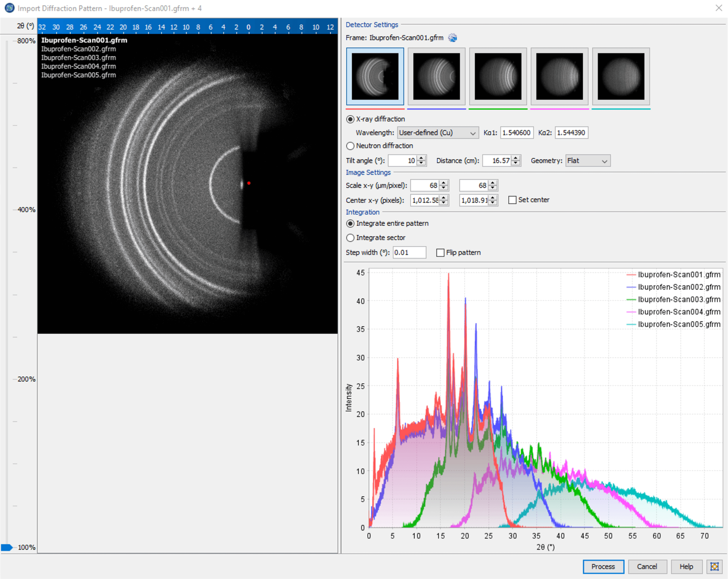Select the Neutron diffraction radio button
Viewport: 728px width, 579px height.
pos(350,146)
